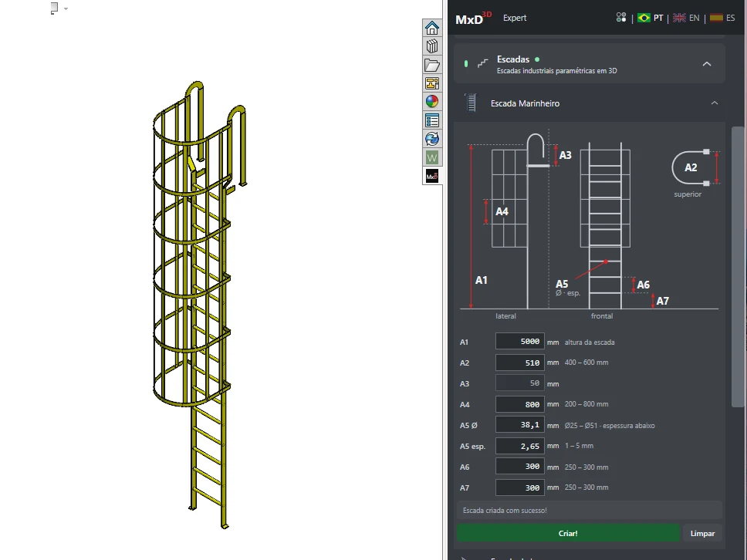Open the View Palette tab
Image resolution: width=747 pixels, height=560 pixels.
432,83
